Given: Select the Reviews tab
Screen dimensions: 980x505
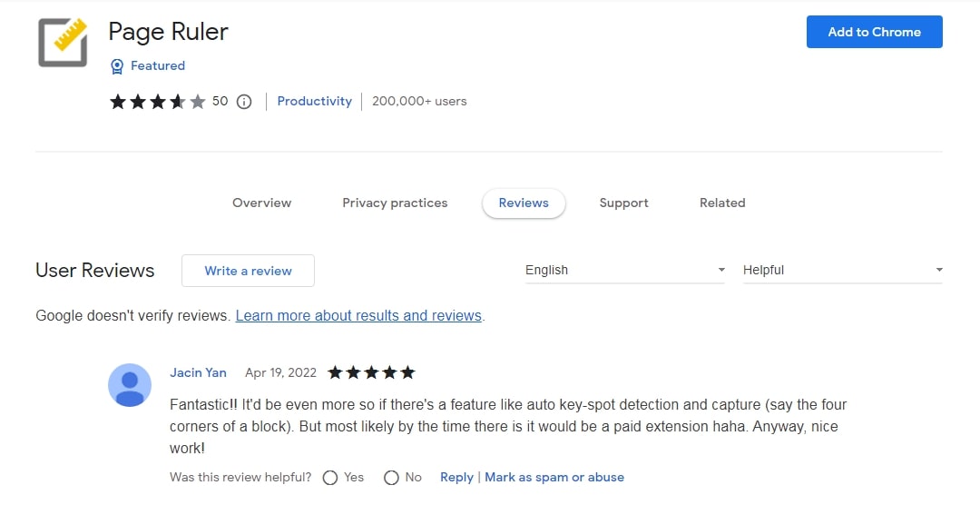Looking at the screenshot, I should click(524, 203).
